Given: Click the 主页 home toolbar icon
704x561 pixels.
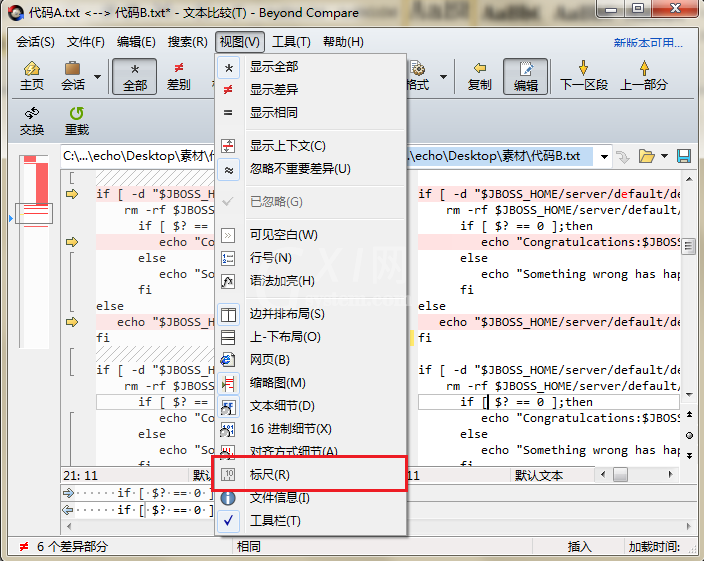Looking at the screenshot, I should point(31,76).
